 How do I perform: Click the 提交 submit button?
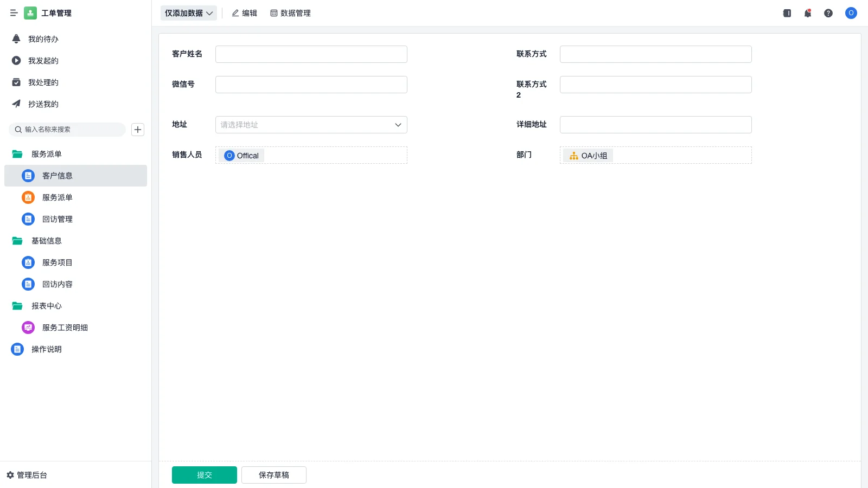coord(205,474)
